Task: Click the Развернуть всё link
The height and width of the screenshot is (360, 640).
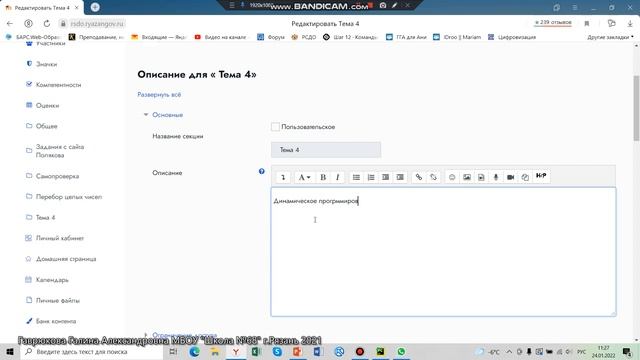Action: click(159, 94)
